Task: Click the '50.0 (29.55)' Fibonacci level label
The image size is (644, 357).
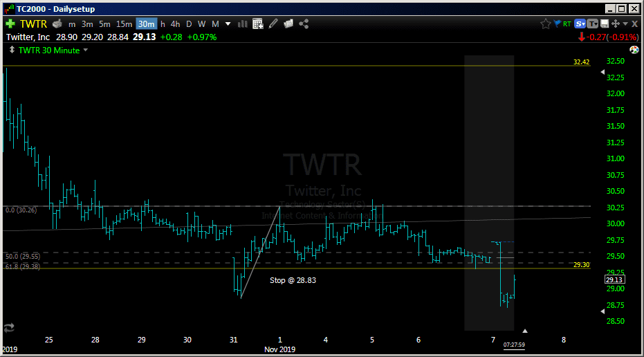Action: pos(23,257)
